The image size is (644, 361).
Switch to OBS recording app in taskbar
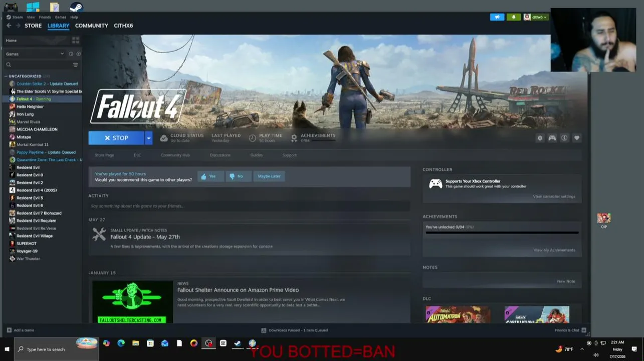[208, 343]
